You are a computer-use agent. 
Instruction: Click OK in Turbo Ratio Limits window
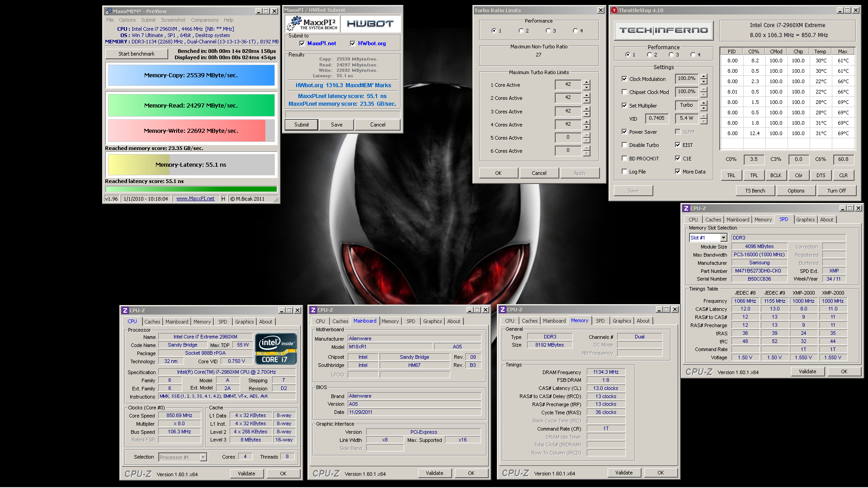point(498,173)
